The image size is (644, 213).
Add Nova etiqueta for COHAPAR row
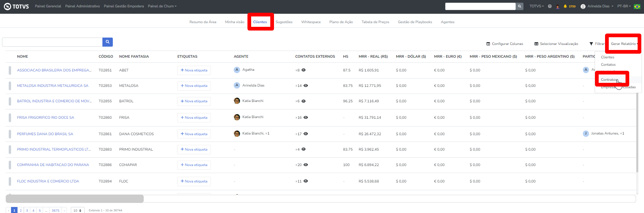coord(194,165)
